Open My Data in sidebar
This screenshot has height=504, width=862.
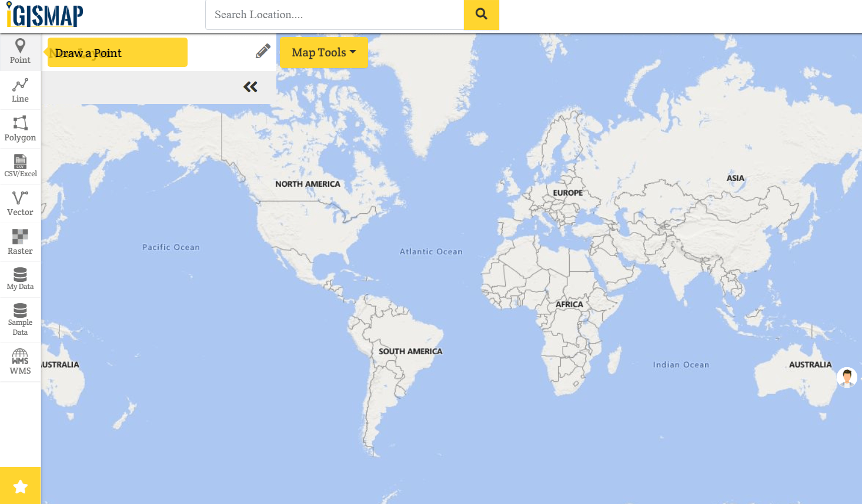[x=20, y=280]
